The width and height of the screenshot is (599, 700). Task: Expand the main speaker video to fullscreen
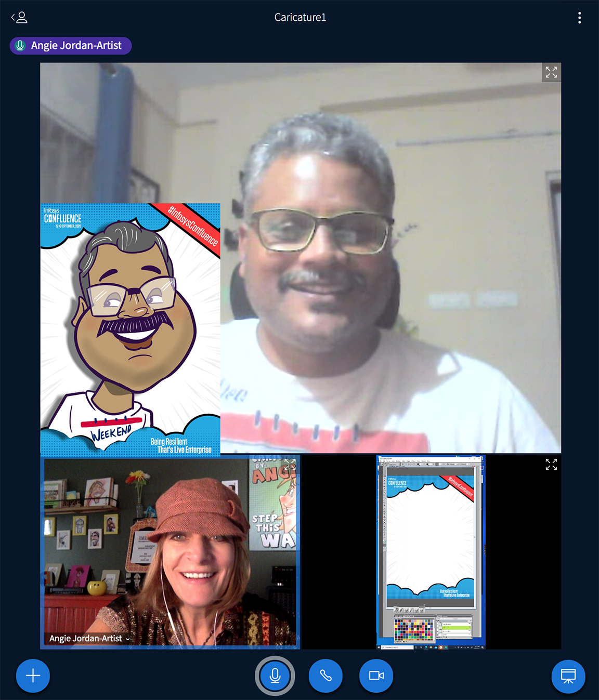coord(551,72)
